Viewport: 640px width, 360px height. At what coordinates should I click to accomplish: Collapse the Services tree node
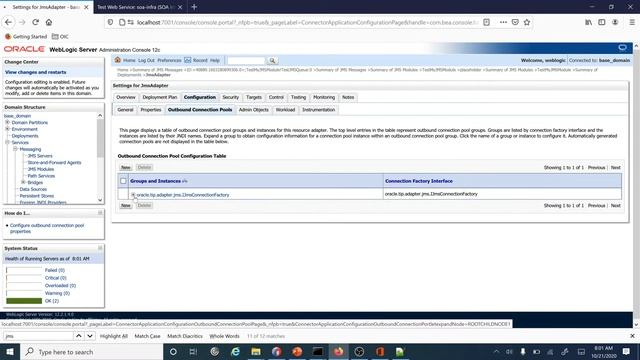coord(7,142)
